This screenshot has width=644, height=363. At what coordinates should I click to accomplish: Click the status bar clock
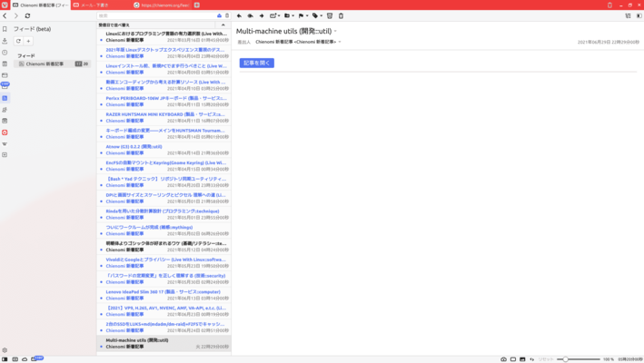coord(630,359)
